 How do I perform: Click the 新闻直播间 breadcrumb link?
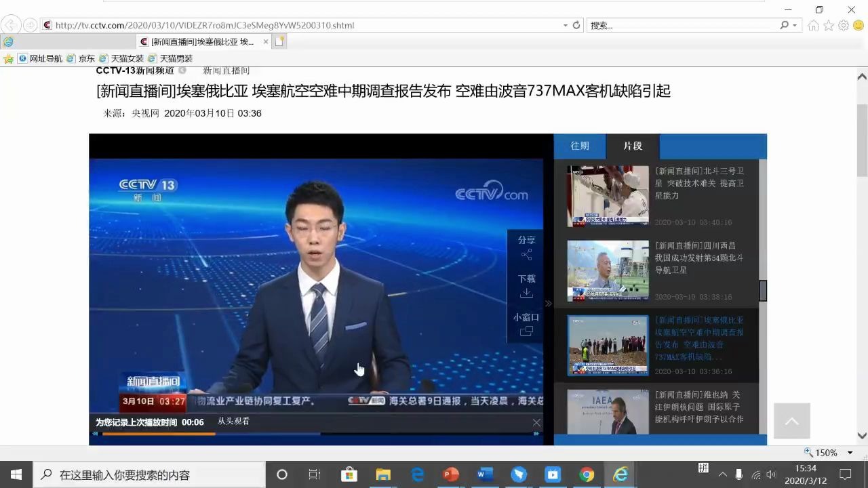click(226, 70)
